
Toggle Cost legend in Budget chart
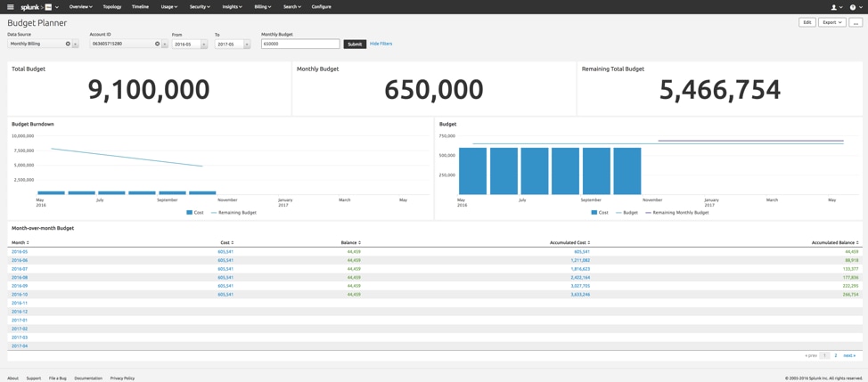(x=601, y=212)
